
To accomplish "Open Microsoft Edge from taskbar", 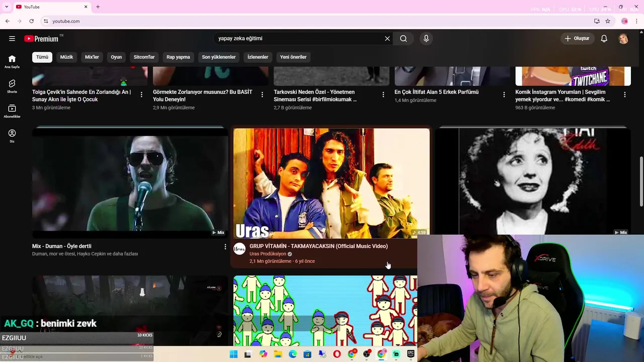I will 293,354.
